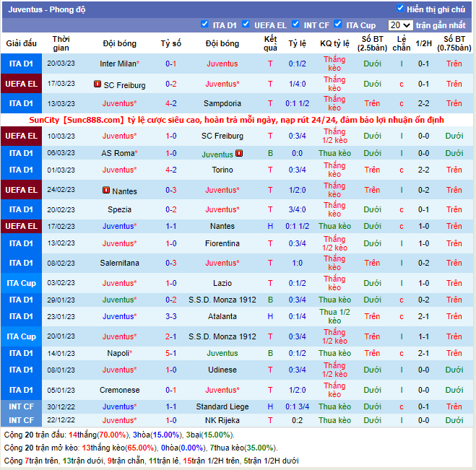Click the INT CF badge dated 30/12/22
This screenshot has width=476, height=470.
[21, 406]
